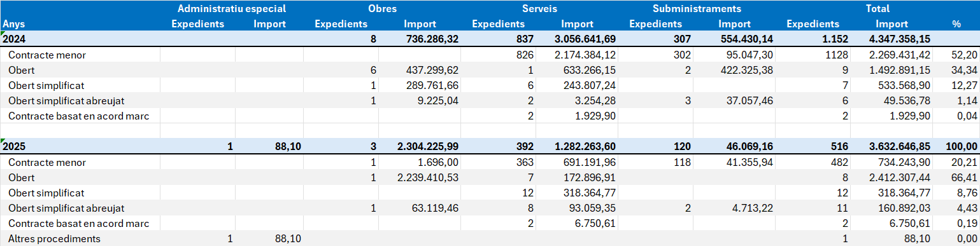Select the 2024 Serveis expedients 837
Screen dimensions: 980x246
[525, 39]
